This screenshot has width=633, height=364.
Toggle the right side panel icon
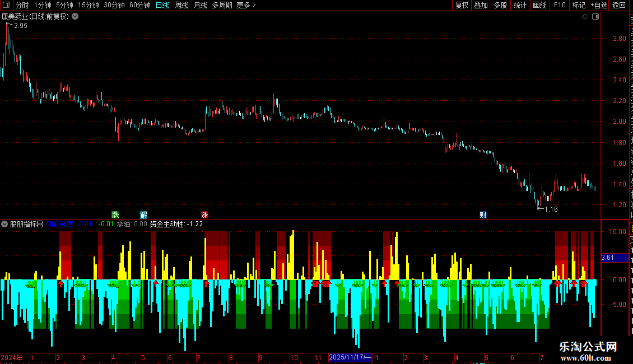tap(595, 17)
